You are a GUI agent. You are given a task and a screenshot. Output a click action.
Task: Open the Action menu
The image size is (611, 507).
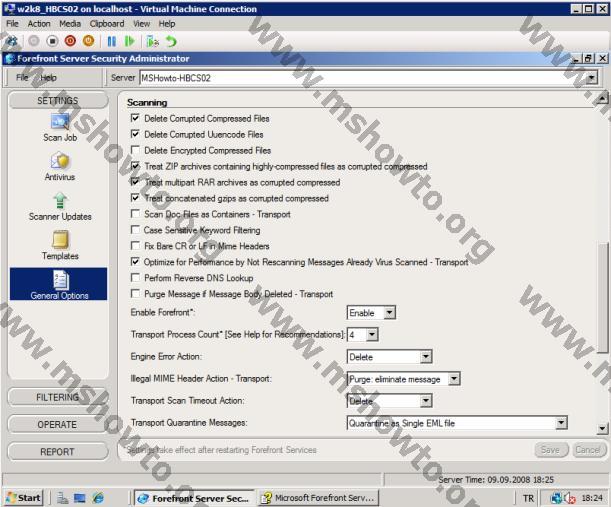click(39, 24)
